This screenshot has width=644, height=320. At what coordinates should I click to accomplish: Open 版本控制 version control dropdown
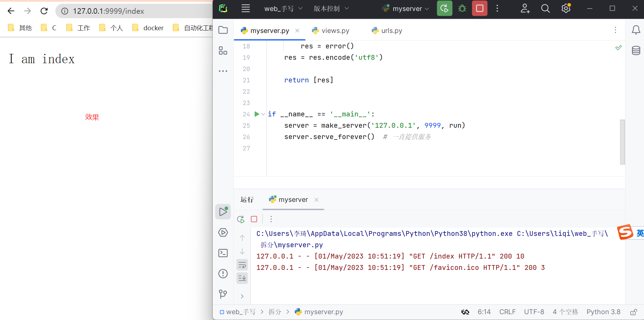[x=331, y=9]
